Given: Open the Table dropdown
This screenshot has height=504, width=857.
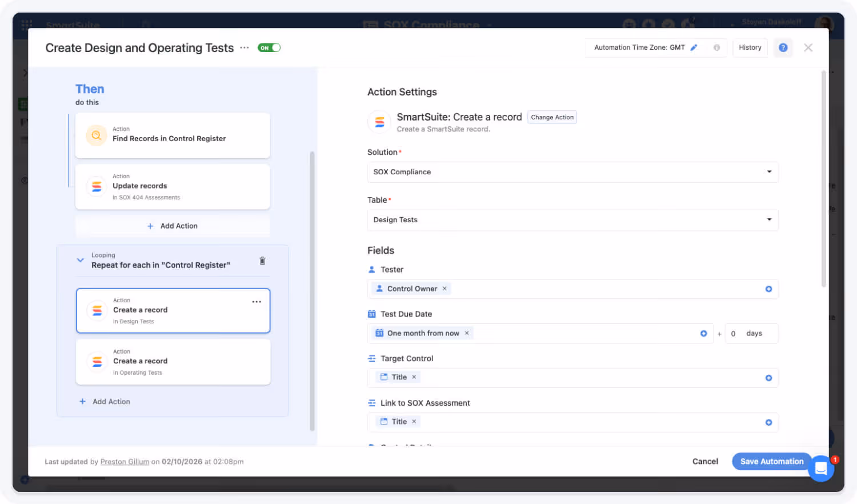Looking at the screenshot, I should pyautogui.click(x=572, y=220).
